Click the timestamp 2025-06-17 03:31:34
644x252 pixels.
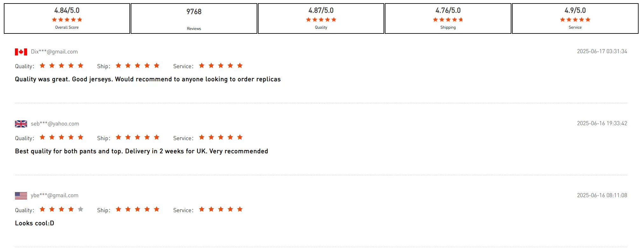point(602,51)
